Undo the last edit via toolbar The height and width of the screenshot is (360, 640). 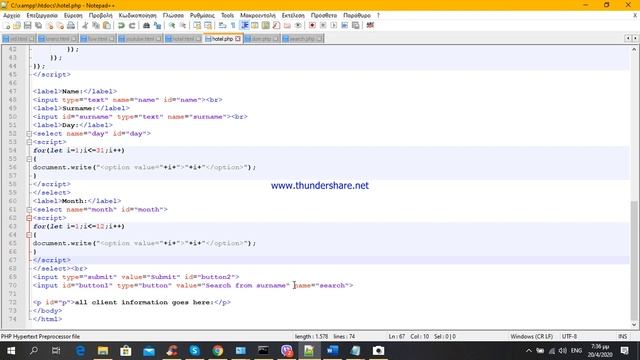(x=121, y=25)
